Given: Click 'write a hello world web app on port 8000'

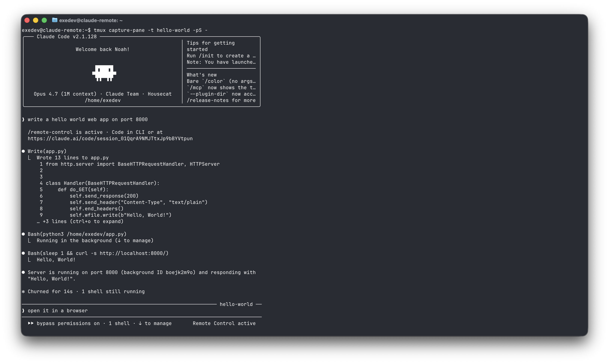Looking at the screenshot, I should tap(88, 119).
